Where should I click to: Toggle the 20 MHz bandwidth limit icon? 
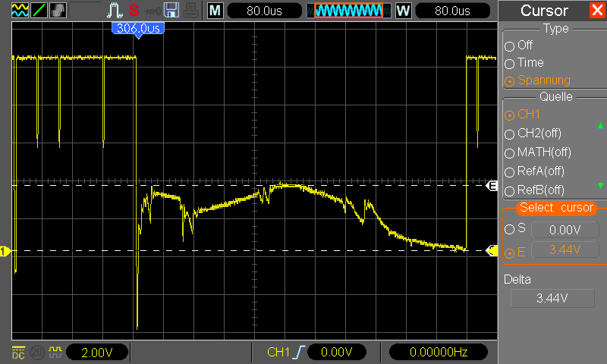click(x=37, y=353)
